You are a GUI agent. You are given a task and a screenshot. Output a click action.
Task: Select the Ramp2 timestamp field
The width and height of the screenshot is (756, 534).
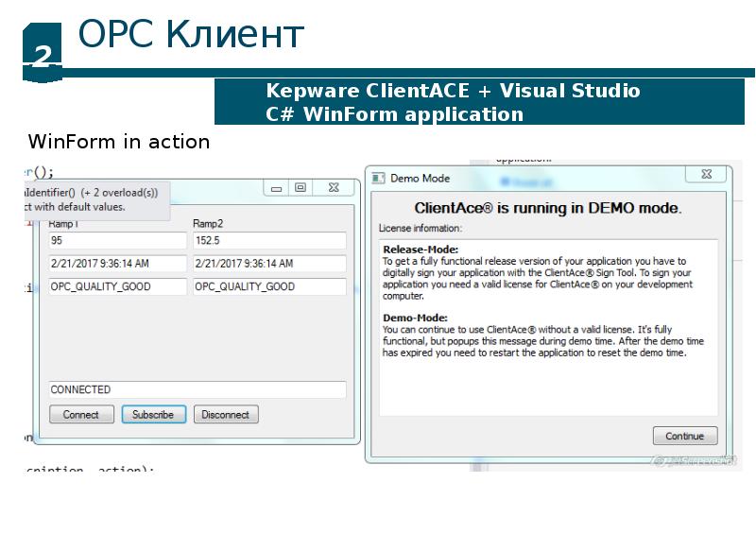(x=268, y=264)
